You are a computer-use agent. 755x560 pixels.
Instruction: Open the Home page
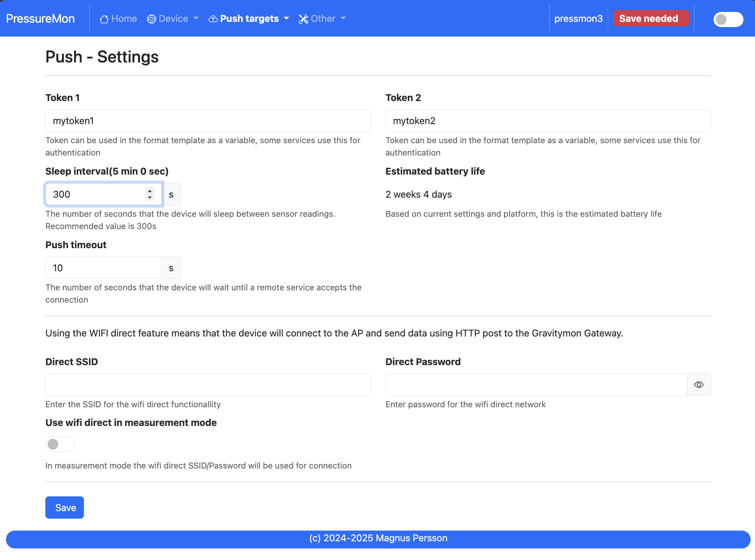click(x=119, y=19)
